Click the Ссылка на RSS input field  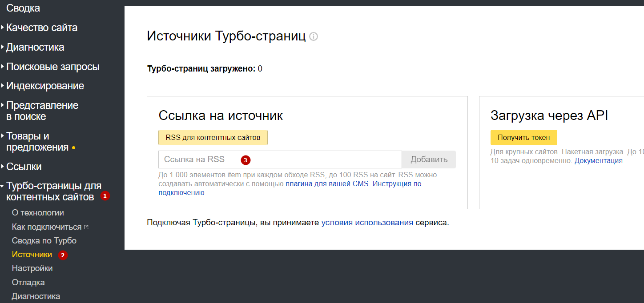tap(280, 159)
